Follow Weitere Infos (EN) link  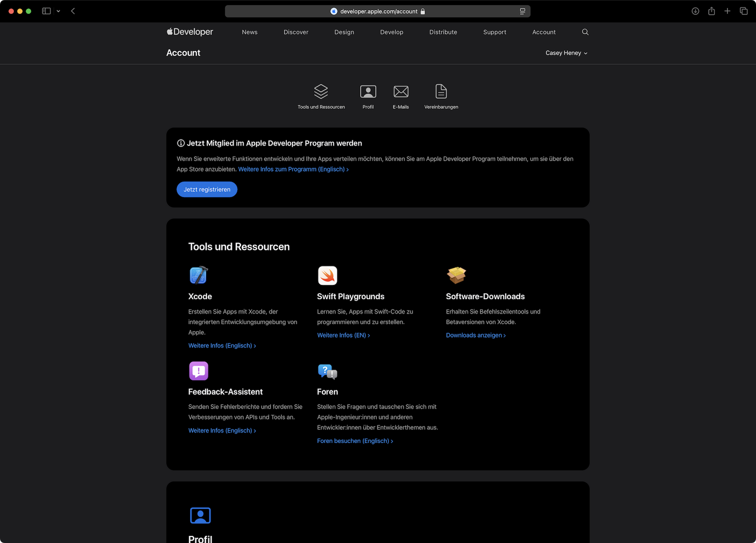tap(344, 335)
